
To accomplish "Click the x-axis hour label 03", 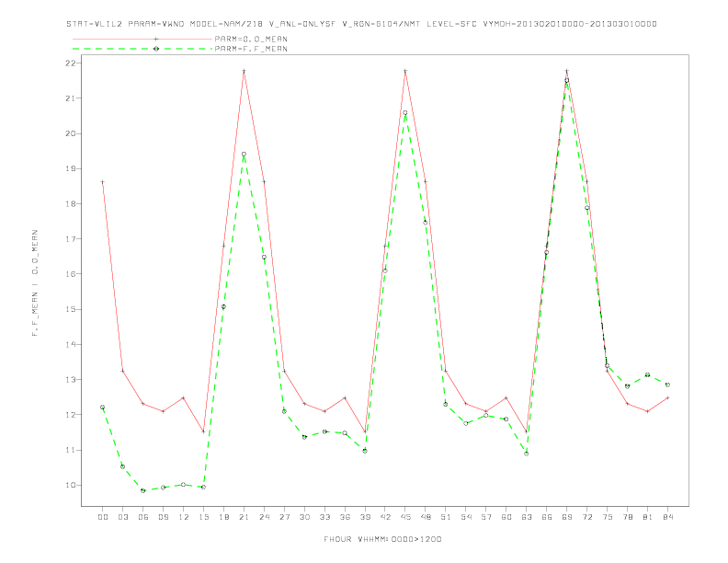I will [x=122, y=517].
